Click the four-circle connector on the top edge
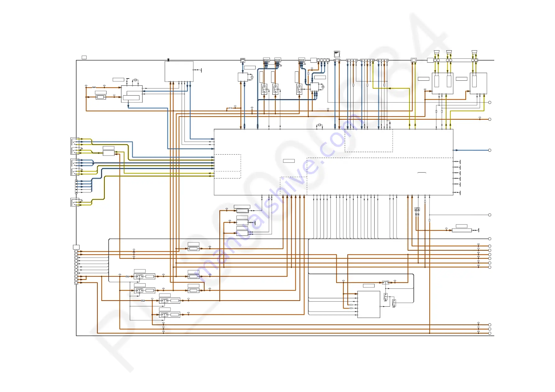The width and height of the screenshot is (555, 392). (323, 60)
